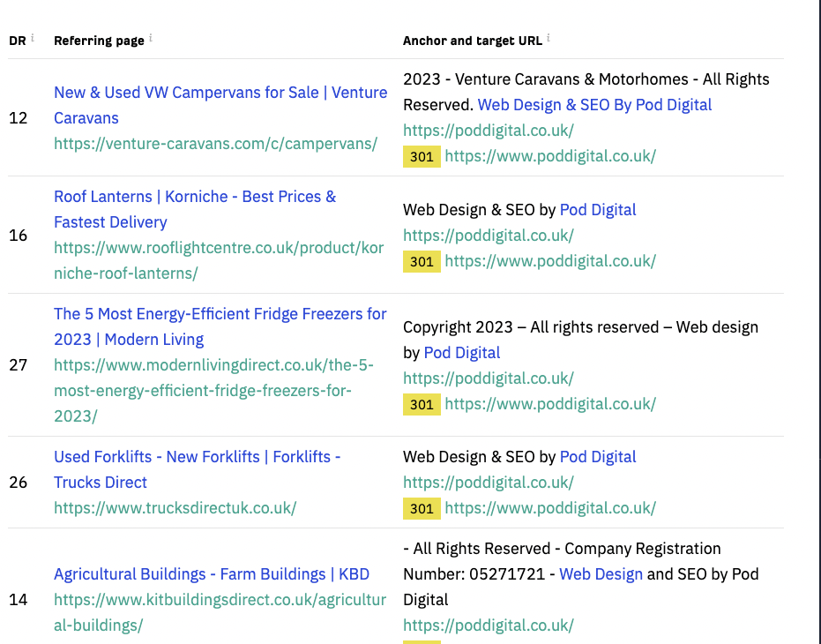Open www.poddigital.co.uk redirect URL in Trucks Direct row
The width and height of the screenshot is (821, 644).
click(x=550, y=508)
